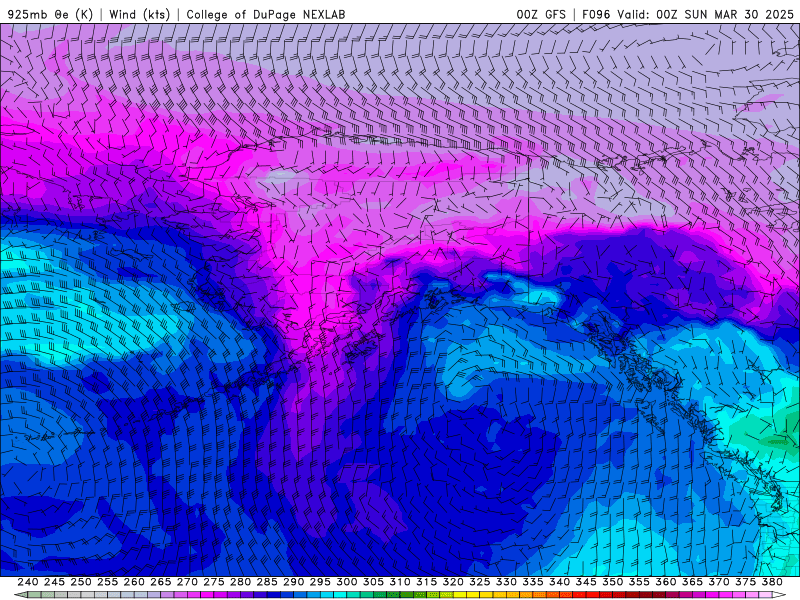Click the 250 color scale label
The image size is (800, 600).
click(81, 582)
